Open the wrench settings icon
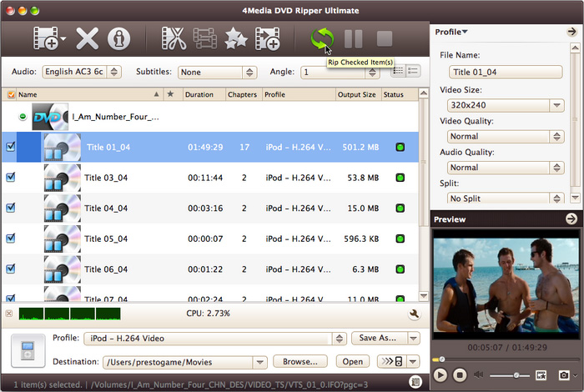This screenshot has width=584, height=392. (x=413, y=314)
